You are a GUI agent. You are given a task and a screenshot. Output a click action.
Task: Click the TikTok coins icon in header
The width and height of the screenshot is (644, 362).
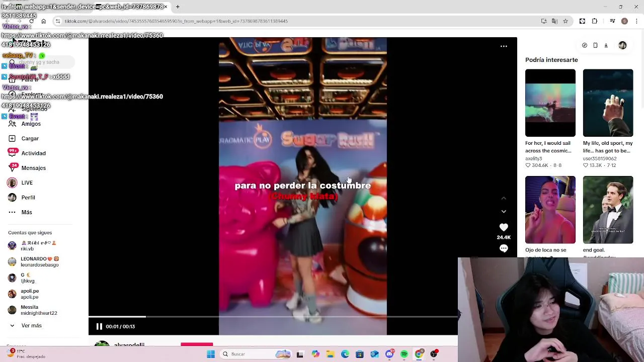point(585,45)
